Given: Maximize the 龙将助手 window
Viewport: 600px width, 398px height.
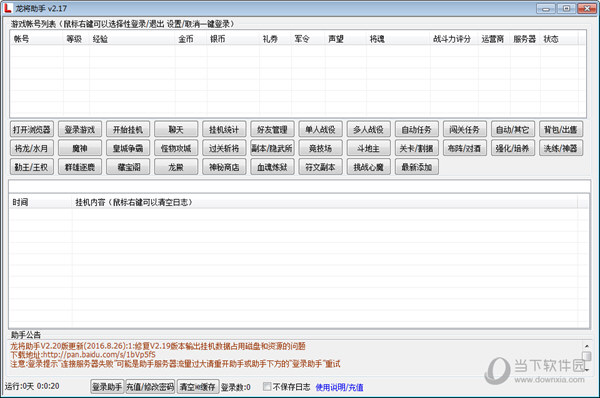Looking at the screenshot, I should click(566, 8).
